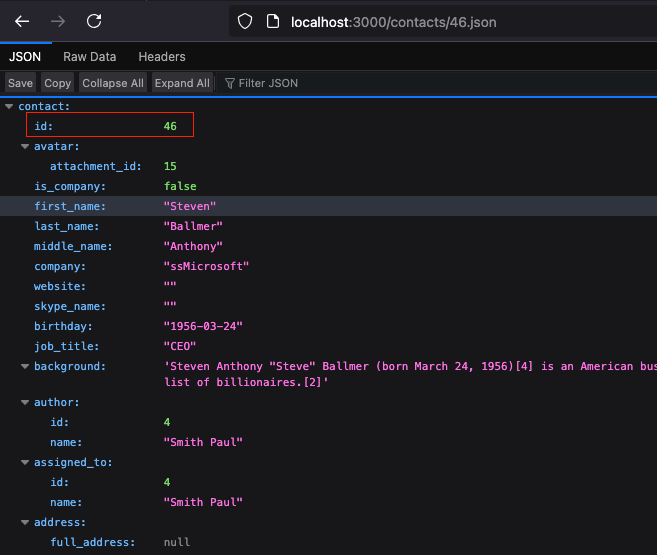The image size is (657, 555).
Task: Click Collapse All button
Action: (x=113, y=83)
